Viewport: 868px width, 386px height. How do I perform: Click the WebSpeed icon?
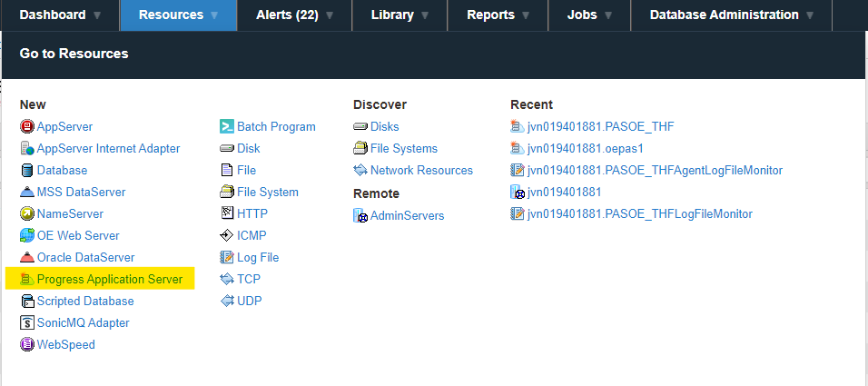tap(27, 344)
